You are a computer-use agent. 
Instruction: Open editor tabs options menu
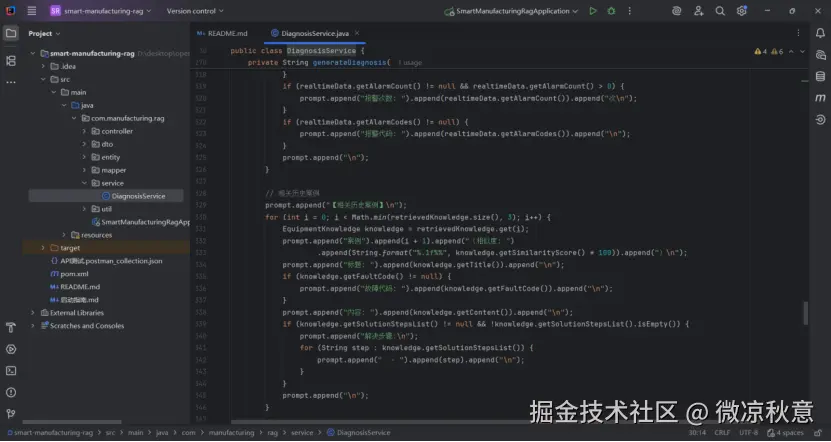pos(798,33)
